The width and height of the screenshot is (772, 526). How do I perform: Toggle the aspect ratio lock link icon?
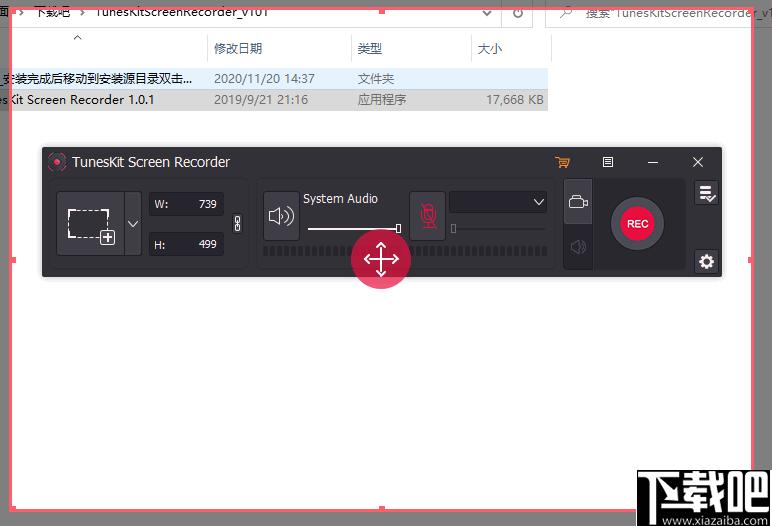pos(237,224)
